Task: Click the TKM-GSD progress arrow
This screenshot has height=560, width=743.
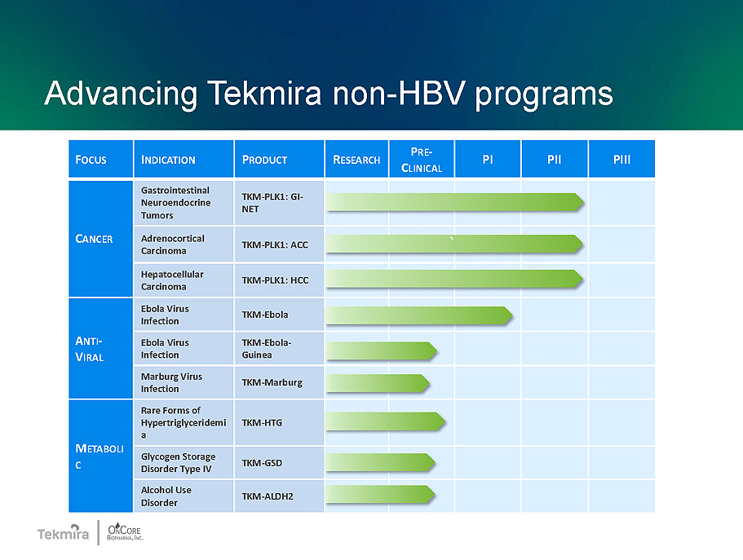Action: [381, 462]
